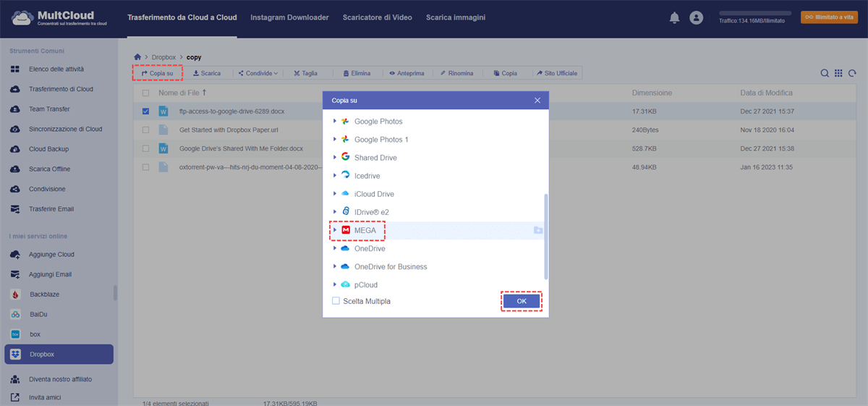Click the Cloud Backup sidebar icon
Screen dimensions: 868x406
(x=15, y=149)
